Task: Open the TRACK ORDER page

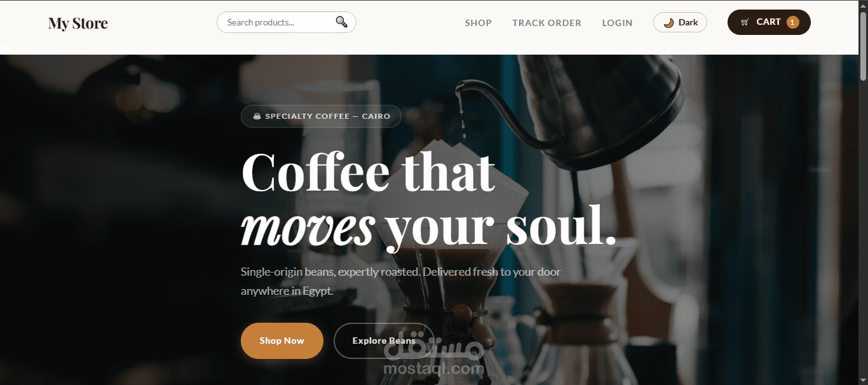Action: (x=546, y=23)
